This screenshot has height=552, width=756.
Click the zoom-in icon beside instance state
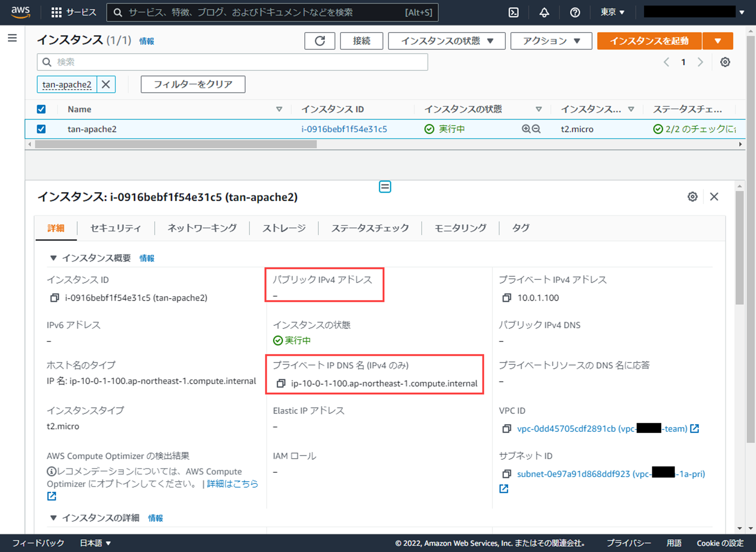526,129
